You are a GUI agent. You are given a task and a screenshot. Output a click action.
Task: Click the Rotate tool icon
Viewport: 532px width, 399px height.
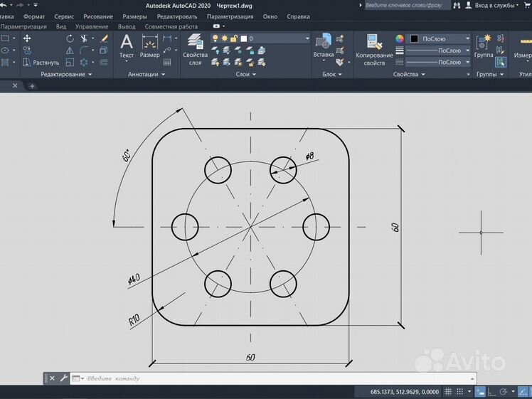coord(70,38)
